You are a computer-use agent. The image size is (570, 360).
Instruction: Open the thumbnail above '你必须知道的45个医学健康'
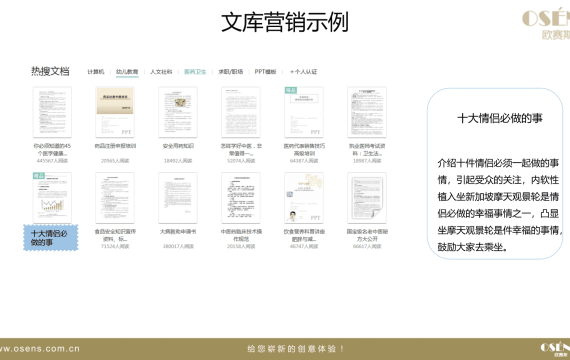[52, 112]
